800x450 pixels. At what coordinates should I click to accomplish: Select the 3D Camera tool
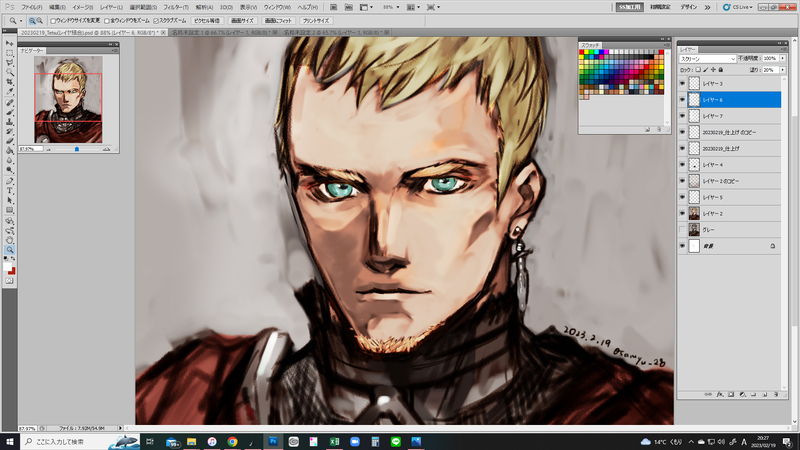tap(10, 231)
